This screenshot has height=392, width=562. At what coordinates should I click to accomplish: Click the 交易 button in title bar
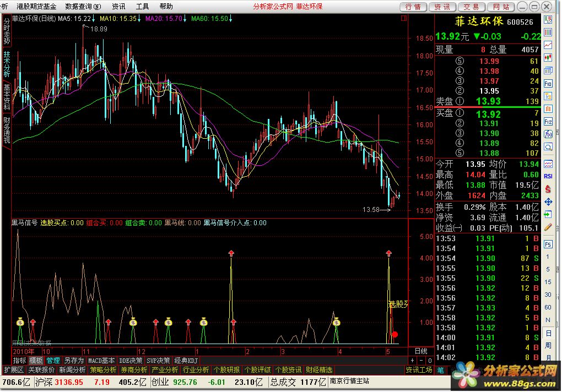coord(471,7)
